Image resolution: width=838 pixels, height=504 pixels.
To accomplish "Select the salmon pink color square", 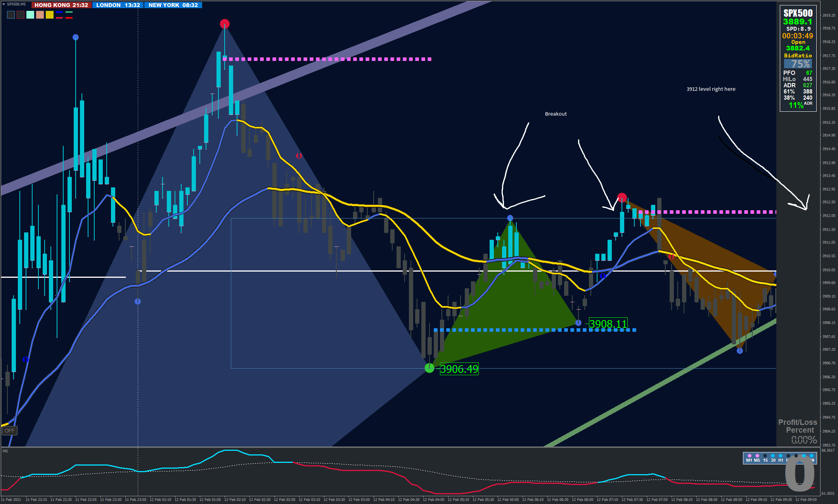I will [40, 15].
